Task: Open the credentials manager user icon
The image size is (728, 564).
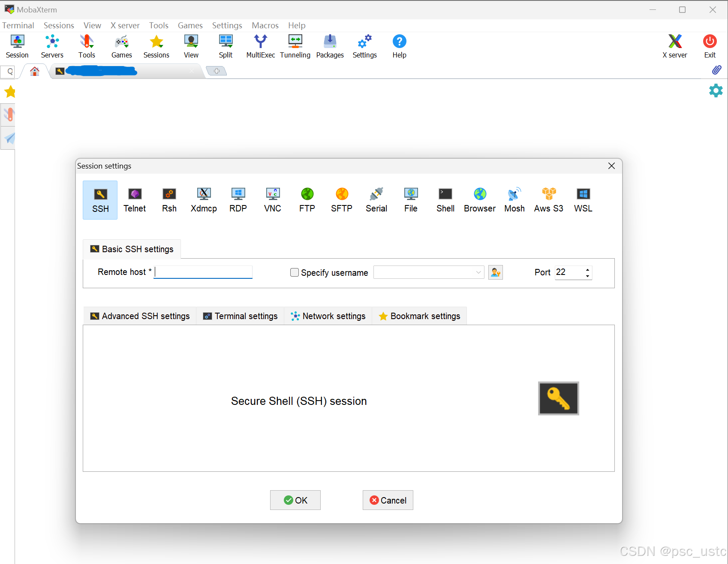Action: (496, 272)
